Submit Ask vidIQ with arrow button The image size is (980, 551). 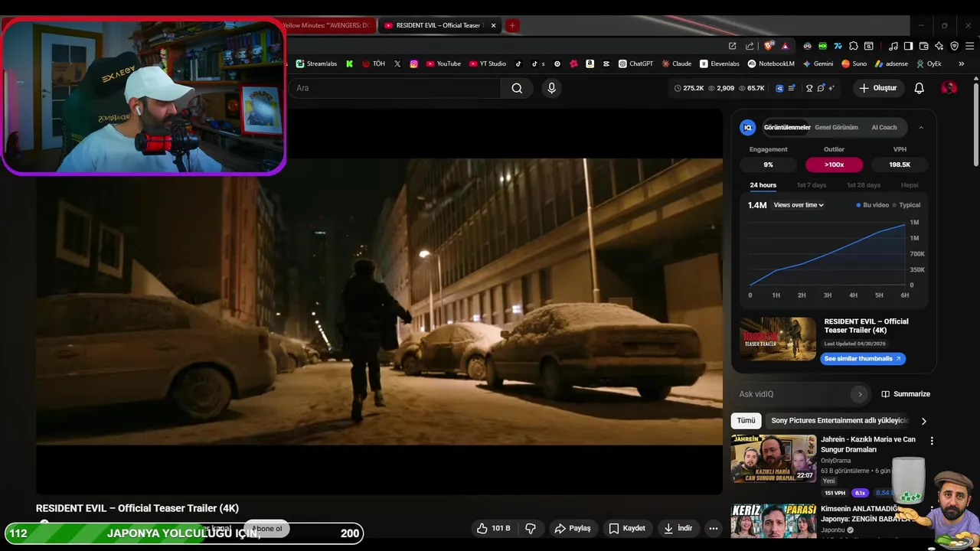click(x=860, y=394)
